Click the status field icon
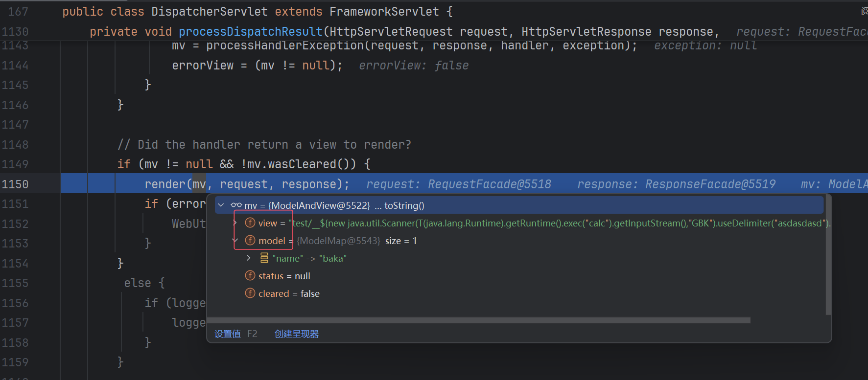This screenshot has height=380, width=868. pyautogui.click(x=250, y=276)
